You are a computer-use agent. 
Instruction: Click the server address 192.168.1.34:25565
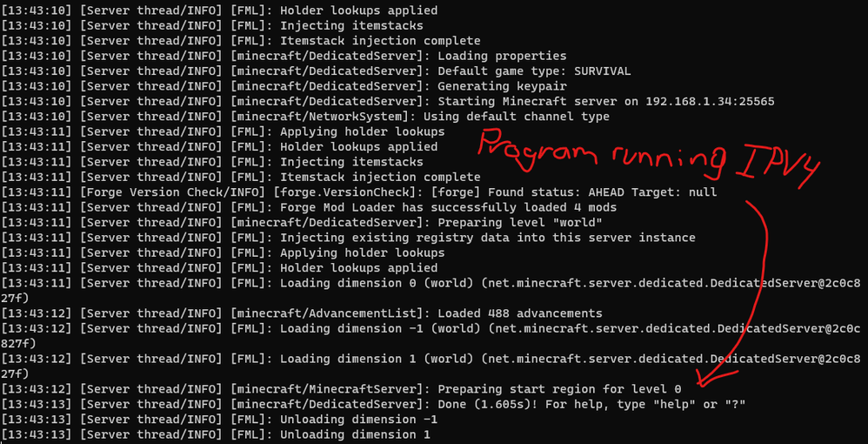711,102
